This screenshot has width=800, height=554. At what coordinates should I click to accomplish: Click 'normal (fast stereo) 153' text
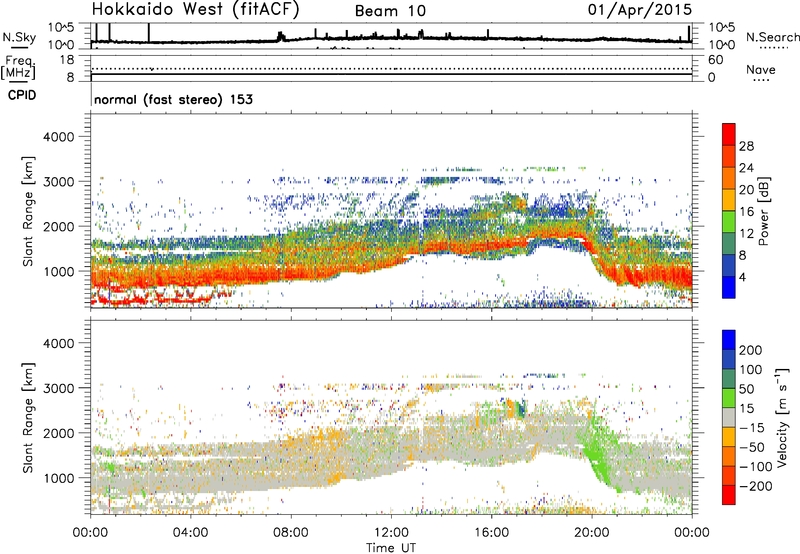click(x=173, y=99)
